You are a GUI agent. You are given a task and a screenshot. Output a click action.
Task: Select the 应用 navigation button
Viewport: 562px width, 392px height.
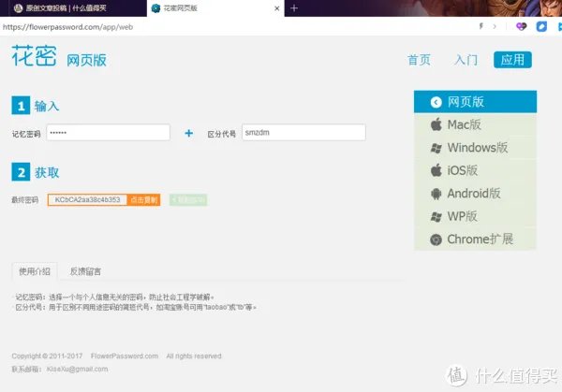(512, 60)
